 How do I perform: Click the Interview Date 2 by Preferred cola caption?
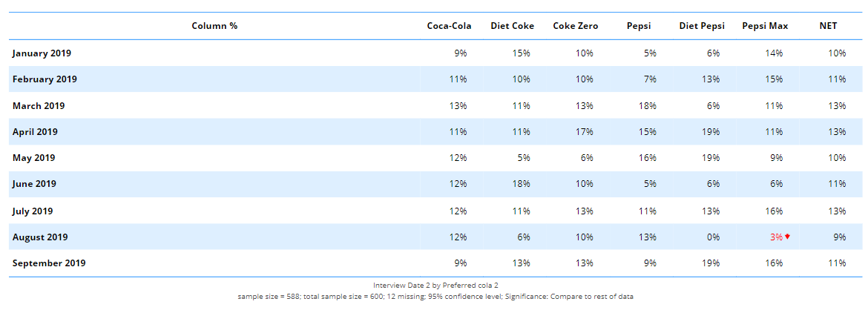coord(435,285)
